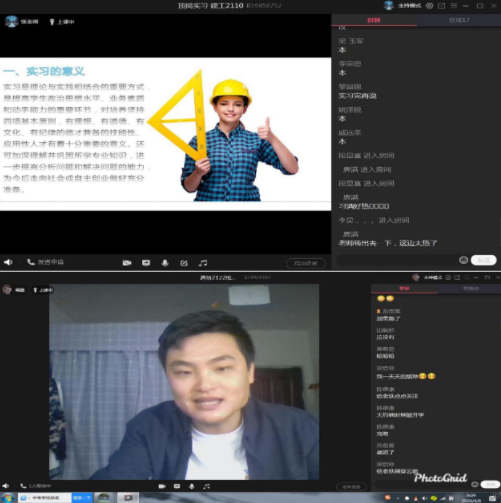Toggle the camera icon in top window toolbar
Screen dimensions: 501x503
(x=127, y=263)
